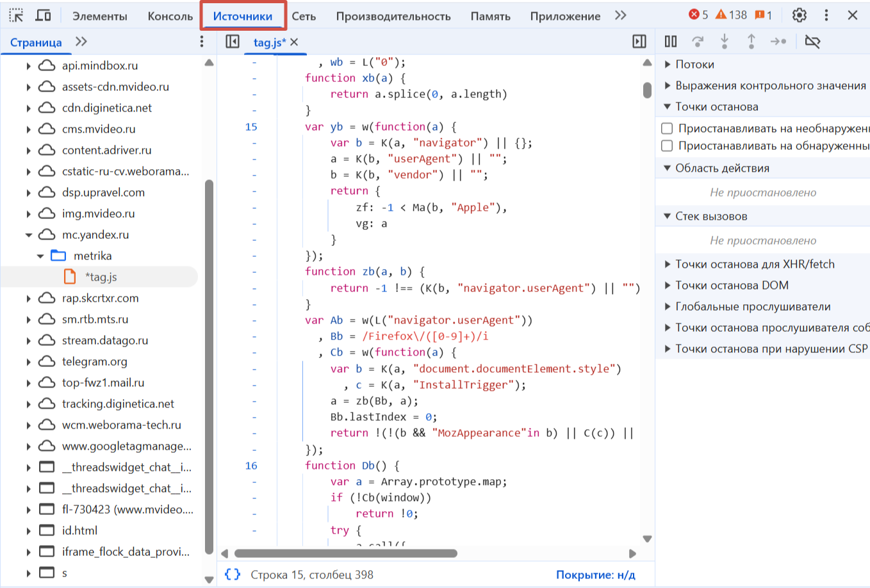Pause script execution

671,42
